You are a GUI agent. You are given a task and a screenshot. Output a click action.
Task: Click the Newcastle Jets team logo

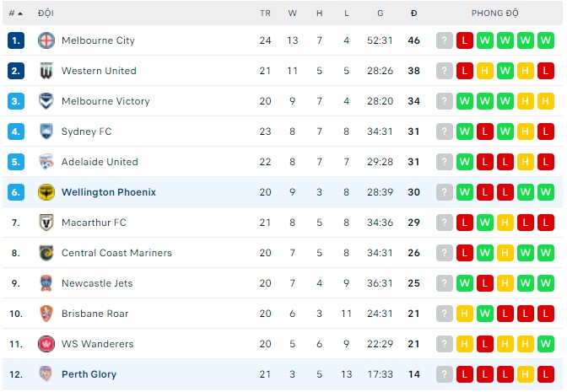point(46,283)
